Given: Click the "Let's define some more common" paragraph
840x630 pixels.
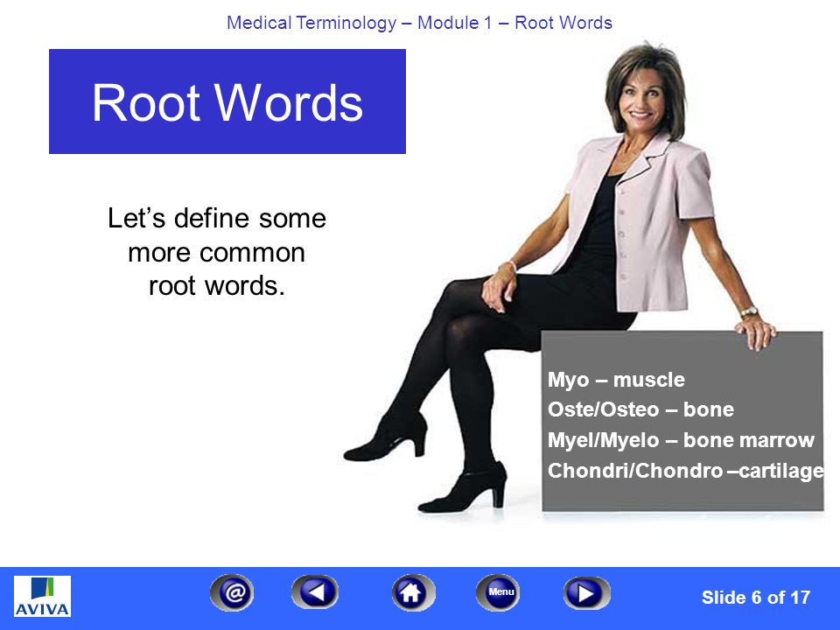Looking at the screenshot, I should click(x=216, y=252).
